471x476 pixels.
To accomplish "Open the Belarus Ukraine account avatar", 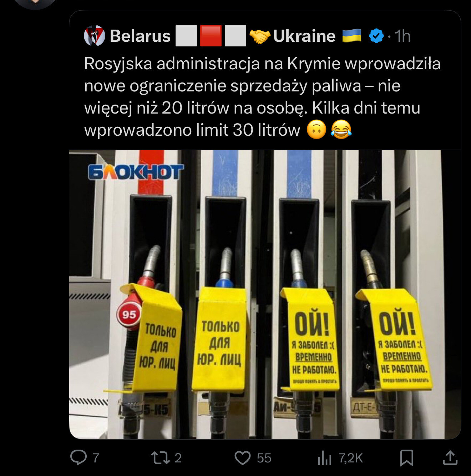I will click(x=94, y=36).
